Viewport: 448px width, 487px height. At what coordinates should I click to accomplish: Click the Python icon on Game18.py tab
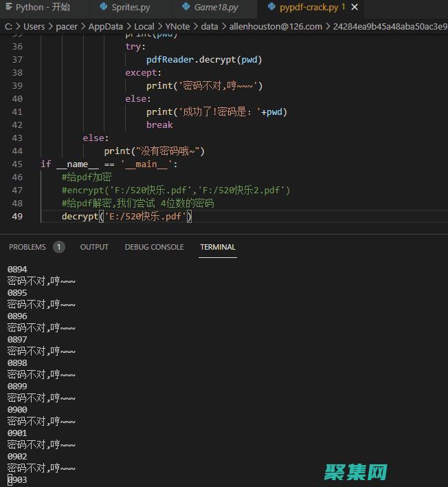coord(186,8)
